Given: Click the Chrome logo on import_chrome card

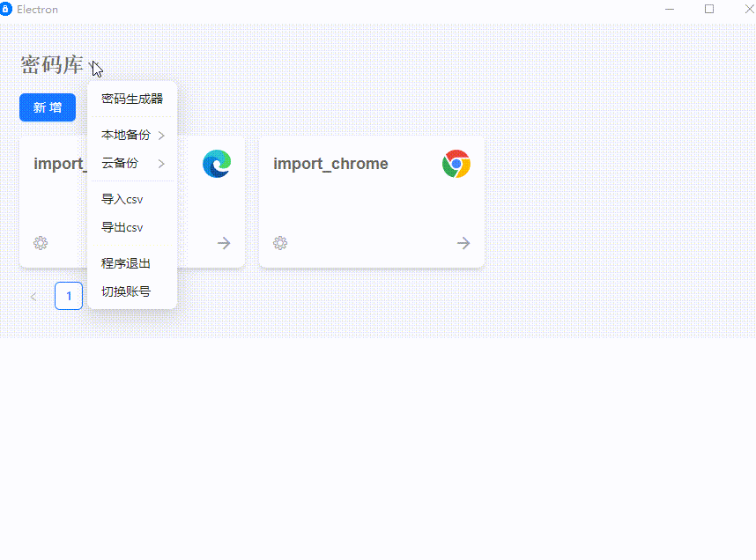Looking at the screenshot, I should pos(456,164).
